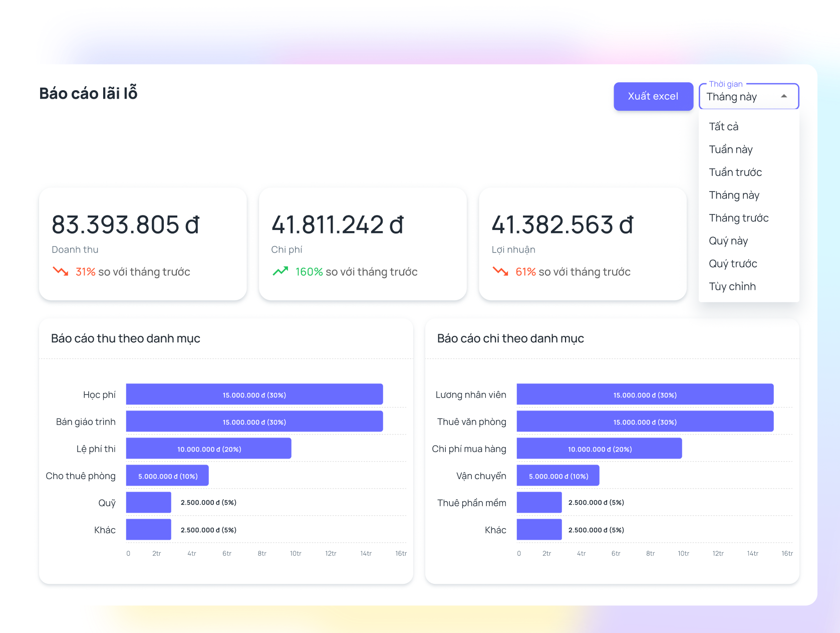Choose 'Tháng trước' time range
Viewport: 840px width, 633px height.
[739, 218]
